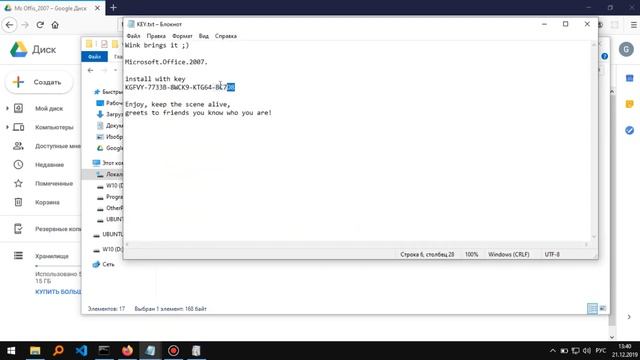This screenshot has width=640, height=360.
Task: Open a new browser tab
Action: click(x=113, y=7)
